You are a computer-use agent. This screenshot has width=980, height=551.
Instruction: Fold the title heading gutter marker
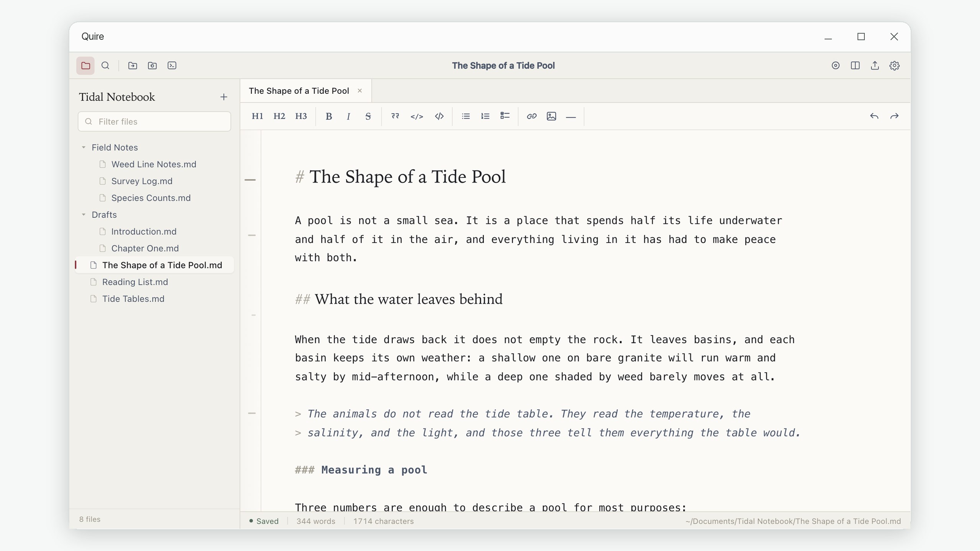[250, 180]
